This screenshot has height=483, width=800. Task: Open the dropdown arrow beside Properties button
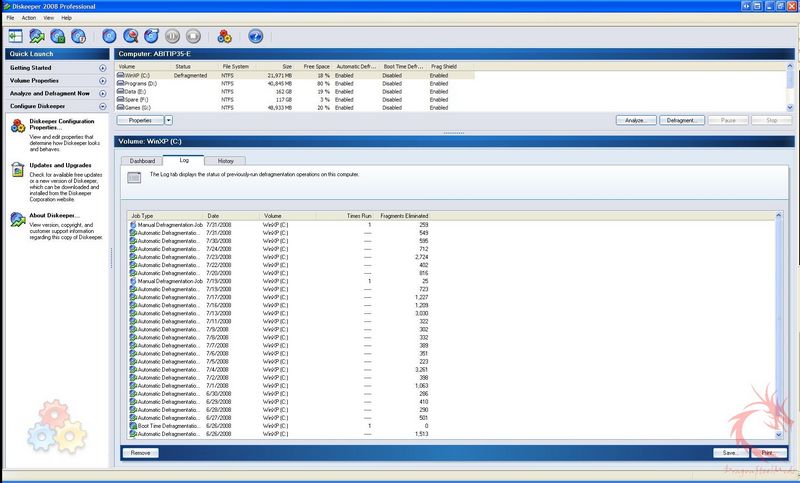[x=168, y=120]
